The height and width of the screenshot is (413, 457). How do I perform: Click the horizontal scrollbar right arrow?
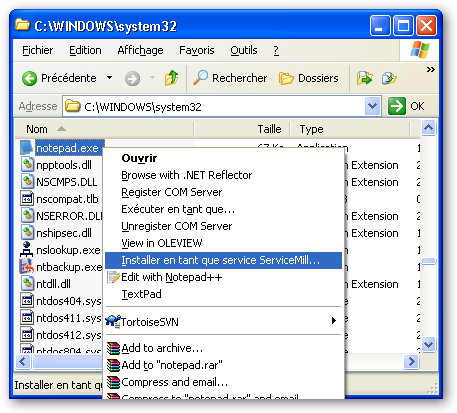point(411,361)
